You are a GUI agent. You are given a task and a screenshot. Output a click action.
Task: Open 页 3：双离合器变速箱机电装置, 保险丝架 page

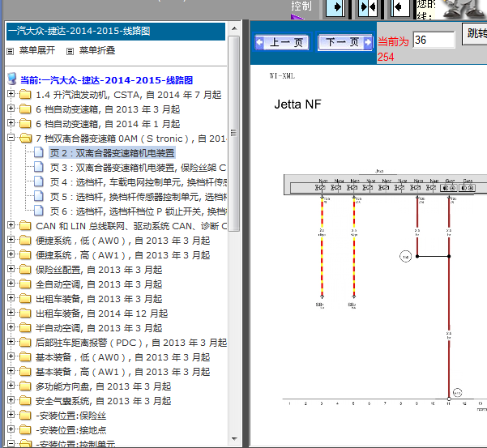point(138,168)
